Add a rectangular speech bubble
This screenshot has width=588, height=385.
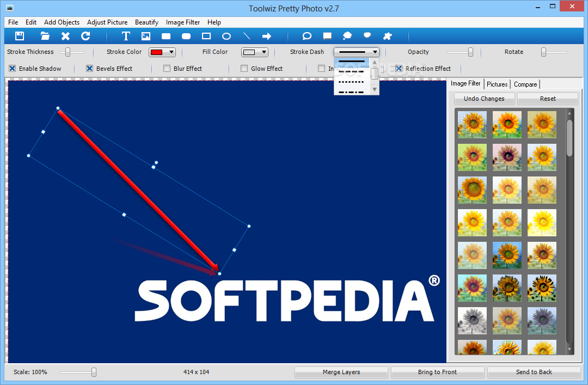[x=327, y=36]
